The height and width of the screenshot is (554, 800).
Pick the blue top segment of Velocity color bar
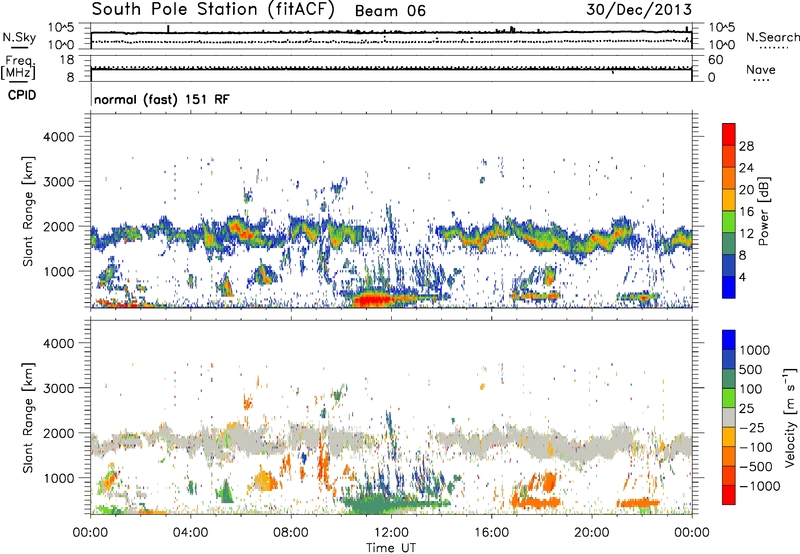pos(729,340)
